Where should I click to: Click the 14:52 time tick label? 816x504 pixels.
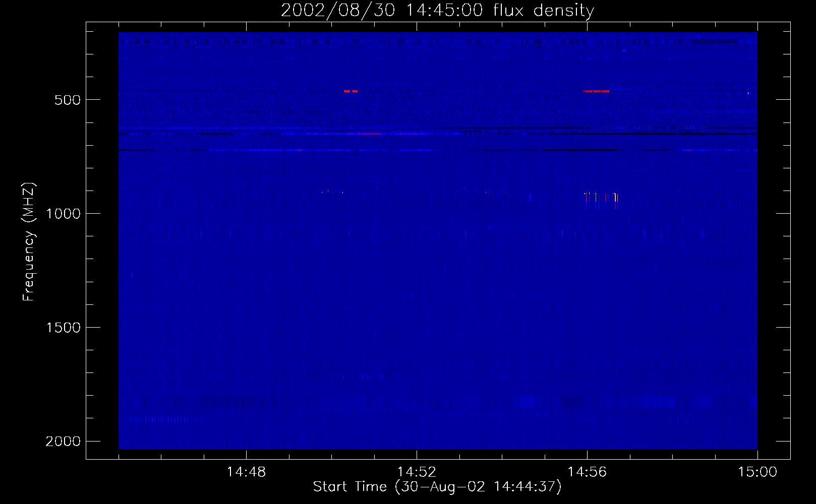point(417,472)
